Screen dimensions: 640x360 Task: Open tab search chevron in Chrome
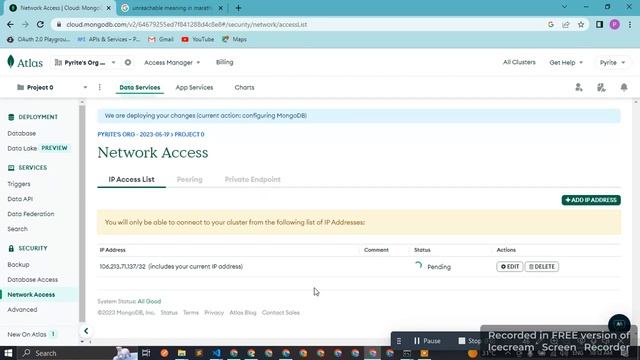point(564,7)
